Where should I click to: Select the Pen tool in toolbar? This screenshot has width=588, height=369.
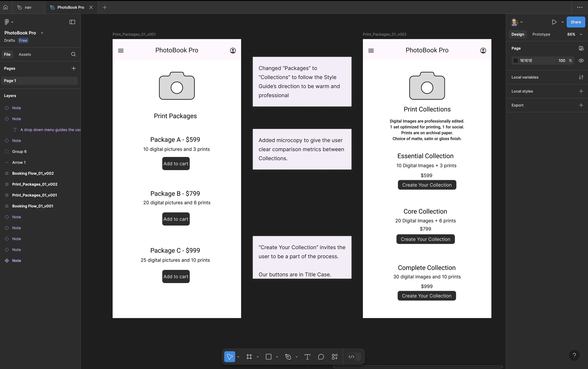288,357
